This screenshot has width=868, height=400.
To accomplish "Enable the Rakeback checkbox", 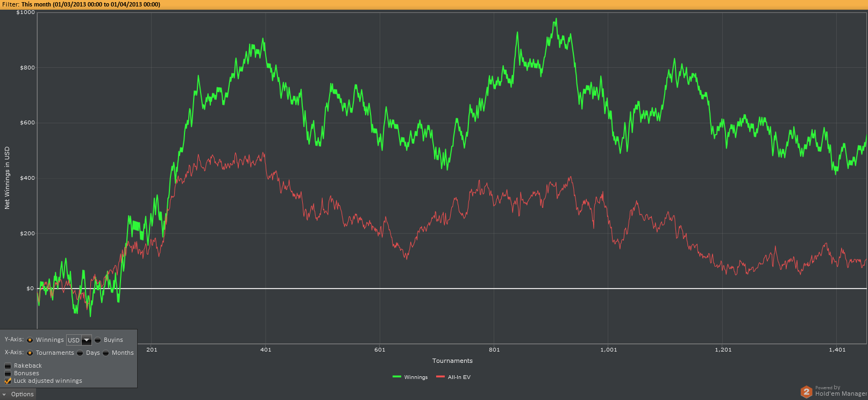I will [x=8, y=366].
